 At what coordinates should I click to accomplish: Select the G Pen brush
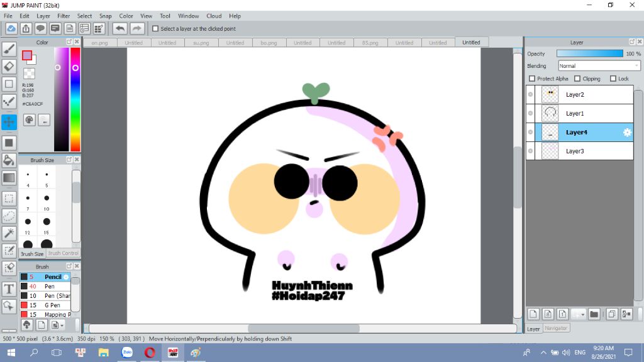tap(45, 305)
